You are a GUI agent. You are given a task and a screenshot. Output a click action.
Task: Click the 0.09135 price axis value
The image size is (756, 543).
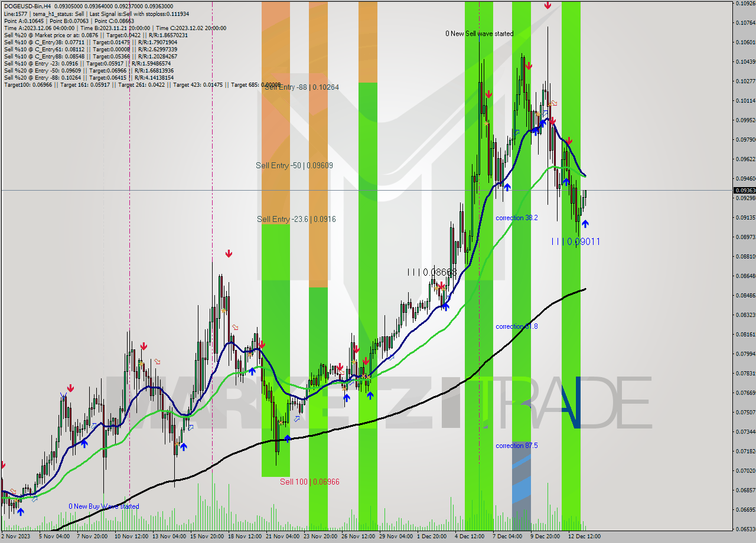[x=745, y=218]
